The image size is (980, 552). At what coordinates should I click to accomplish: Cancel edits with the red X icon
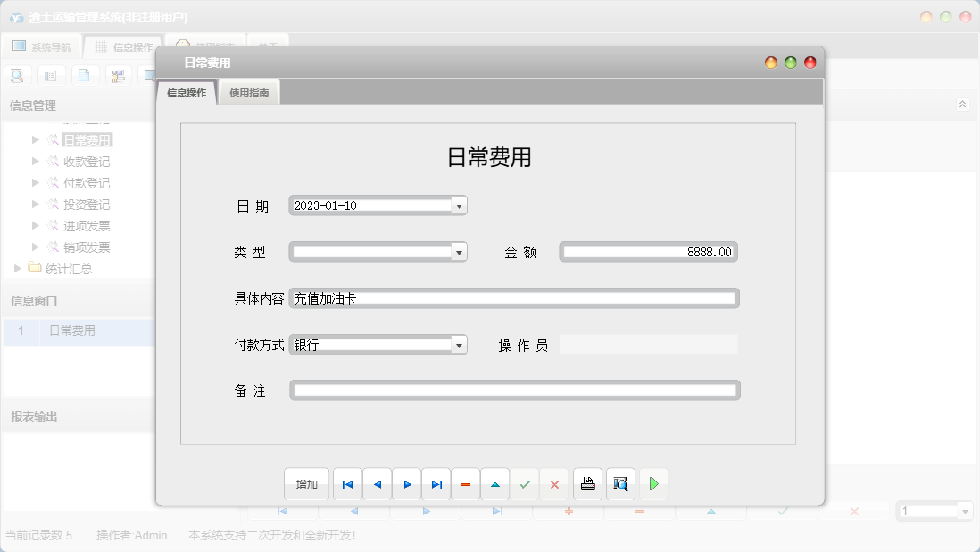[554, 483]
